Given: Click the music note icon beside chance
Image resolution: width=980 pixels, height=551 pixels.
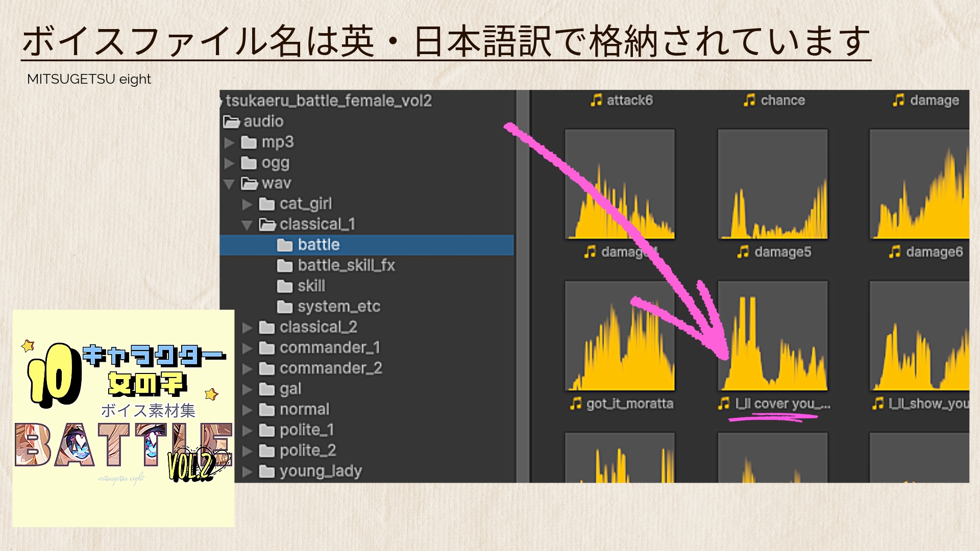Looking at the screenshot, I should pos(749,100).
